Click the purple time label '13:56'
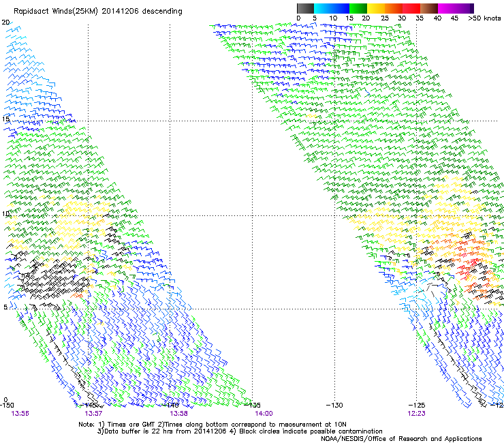The width and height of the screenshot is (504, 443). click(20, 414)
